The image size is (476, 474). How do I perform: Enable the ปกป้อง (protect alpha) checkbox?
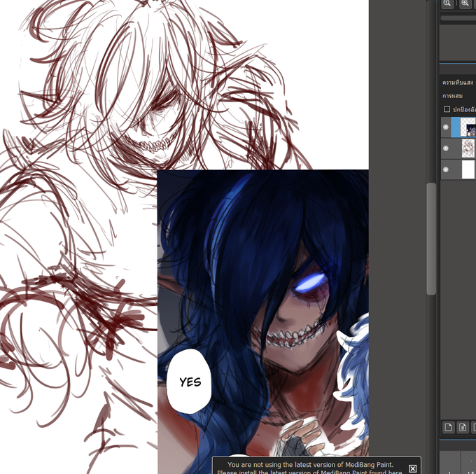[x=447, y=109]
